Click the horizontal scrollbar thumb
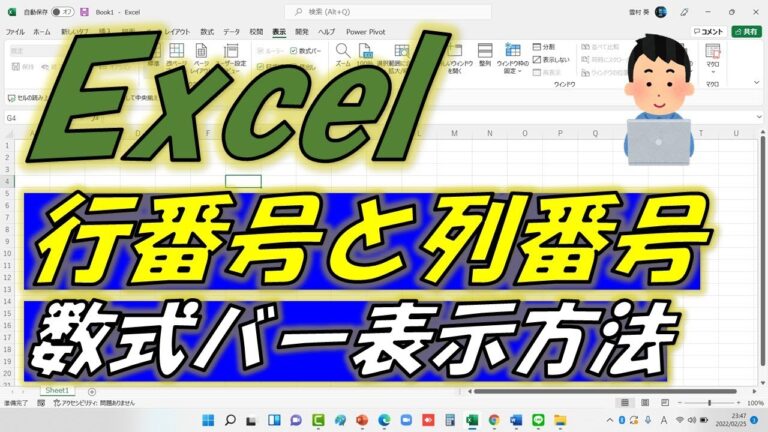Viewport: 768px width, 432px height. point(605,391)
